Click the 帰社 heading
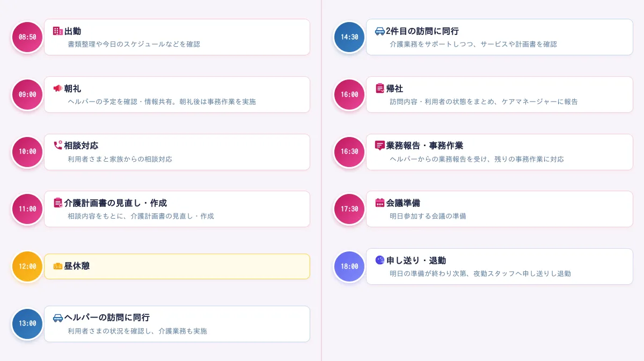 395,89
